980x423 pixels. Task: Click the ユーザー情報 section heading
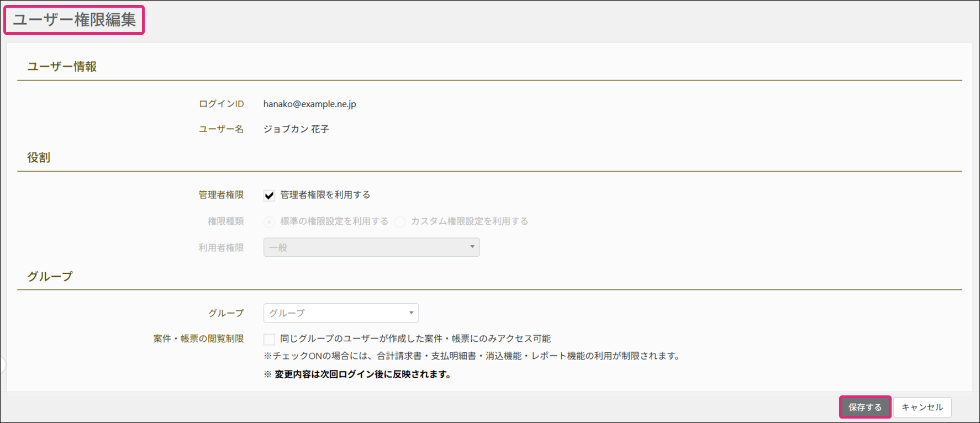[x=62, y=67]
